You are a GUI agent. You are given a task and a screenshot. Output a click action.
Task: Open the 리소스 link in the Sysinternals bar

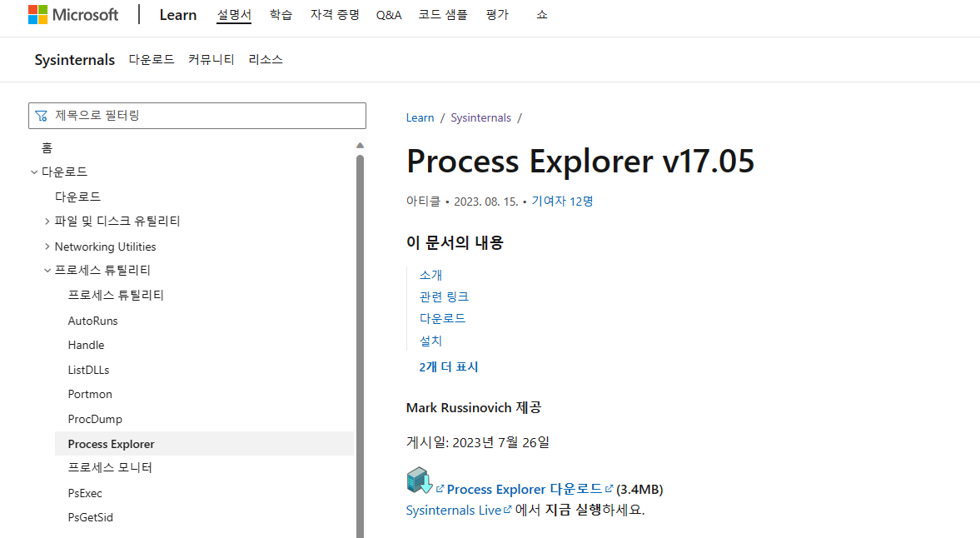[x=266, y=59]
